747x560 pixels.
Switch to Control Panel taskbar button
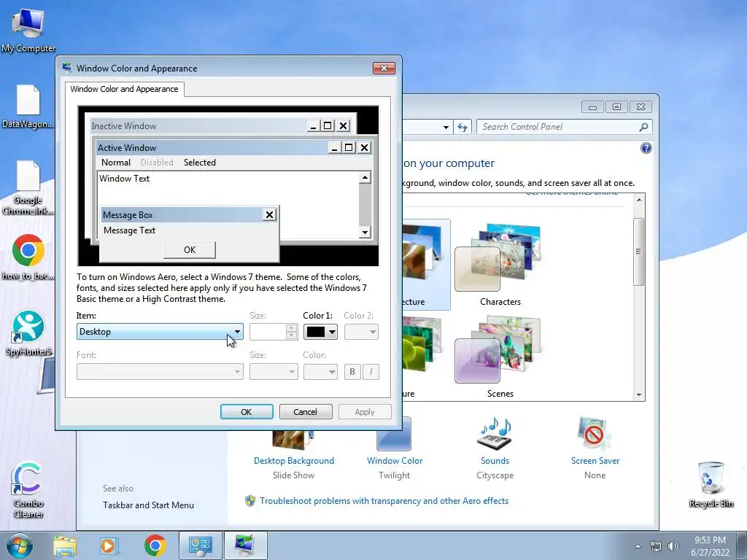[x=200, y=545]
